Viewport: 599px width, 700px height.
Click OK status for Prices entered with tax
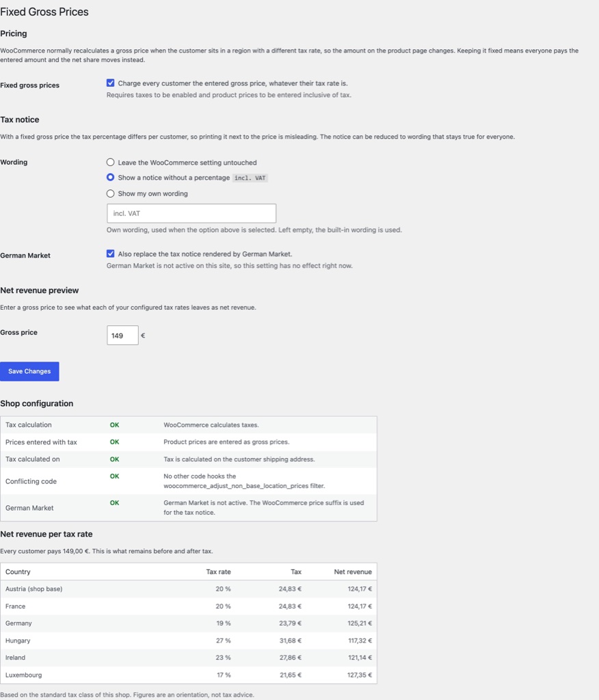(114, 442)
